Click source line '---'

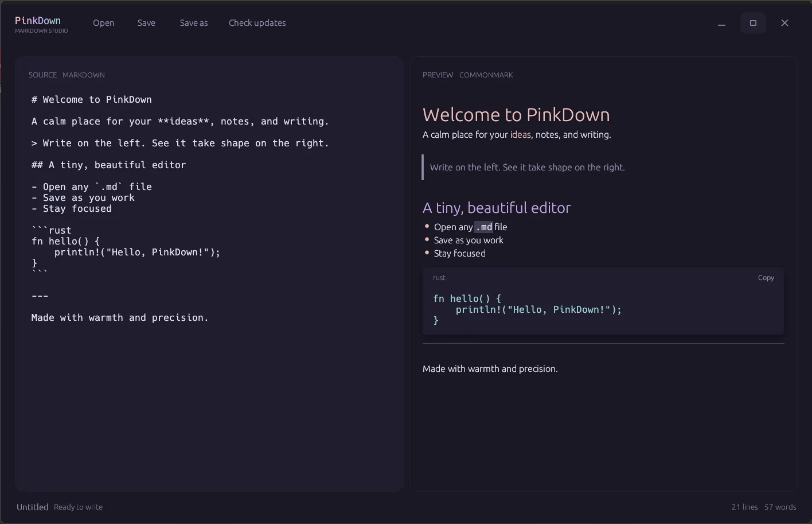coord(40,296)
